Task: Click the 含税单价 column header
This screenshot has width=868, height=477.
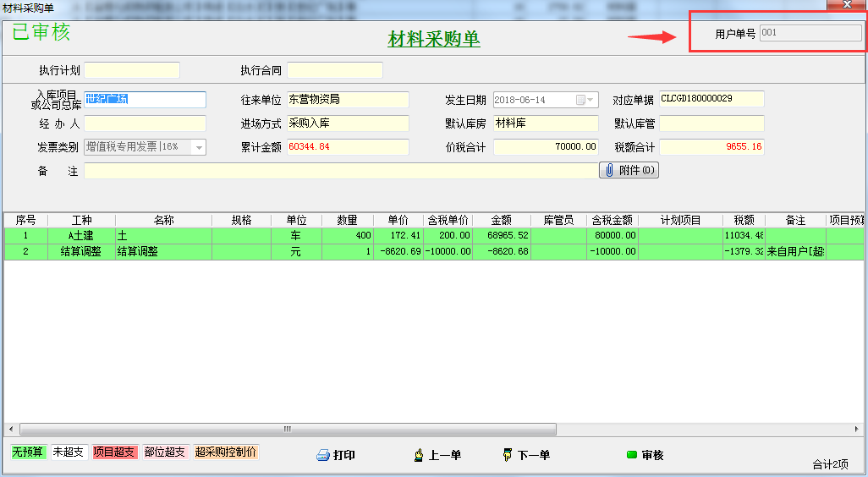Action: coord(448,220)
